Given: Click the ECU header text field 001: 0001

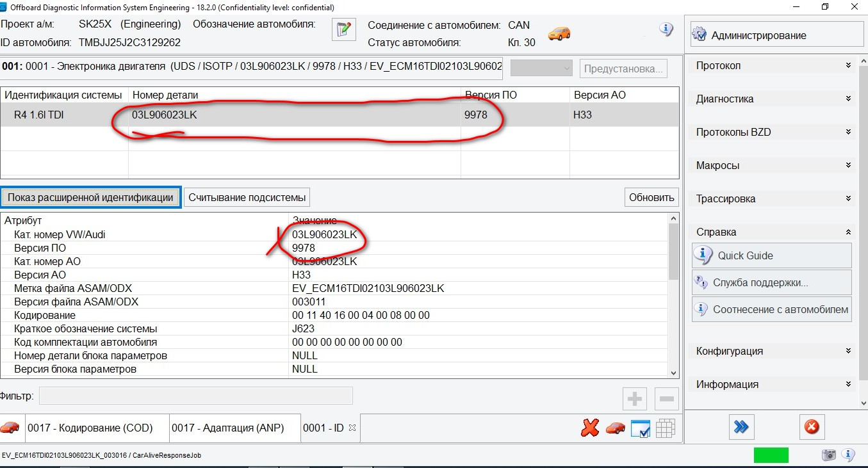Looking at the screenshot, I should [252, 67].
